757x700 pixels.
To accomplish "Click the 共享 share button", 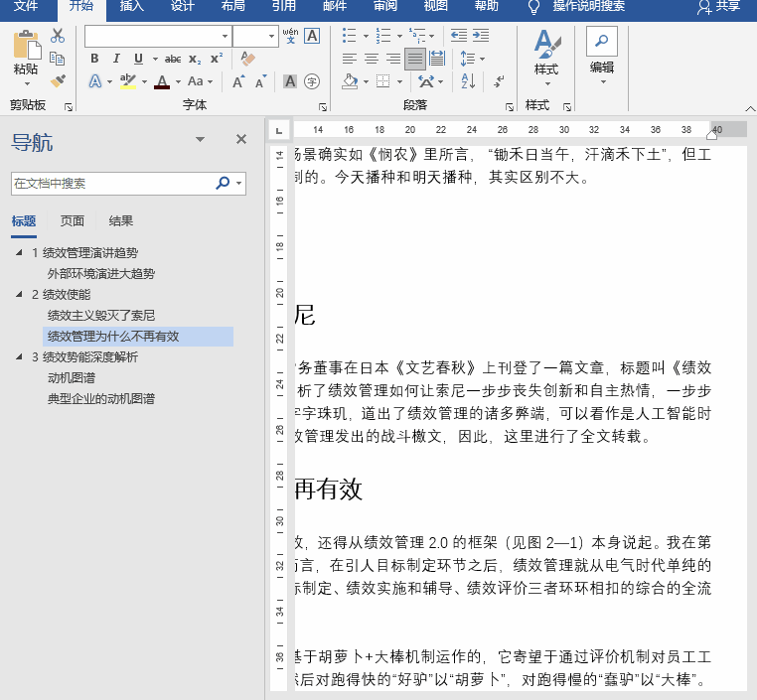I will pyautogui.click(x=718, y=7).
